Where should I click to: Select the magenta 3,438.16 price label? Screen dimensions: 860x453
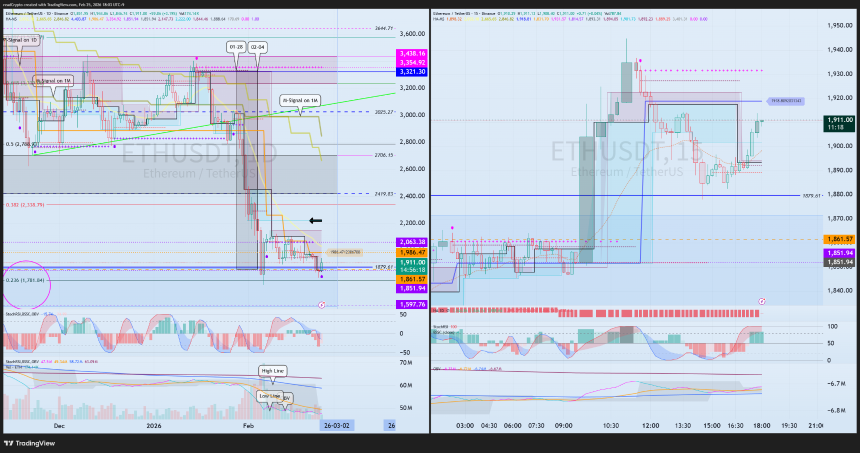(412, 54)
